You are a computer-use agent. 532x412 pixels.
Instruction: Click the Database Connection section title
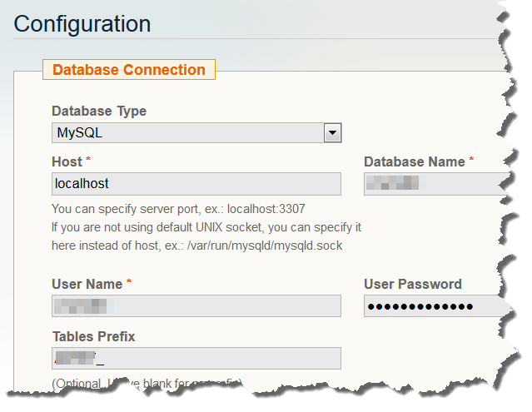[x=128, y=70]
